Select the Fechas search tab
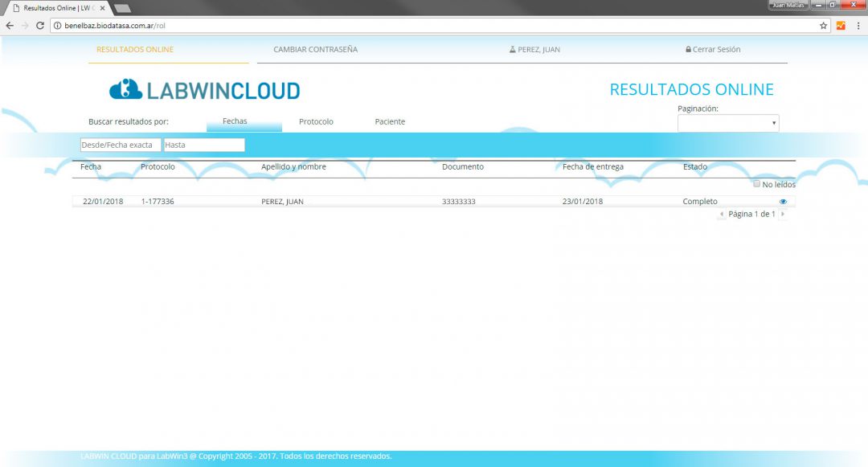 235,121
